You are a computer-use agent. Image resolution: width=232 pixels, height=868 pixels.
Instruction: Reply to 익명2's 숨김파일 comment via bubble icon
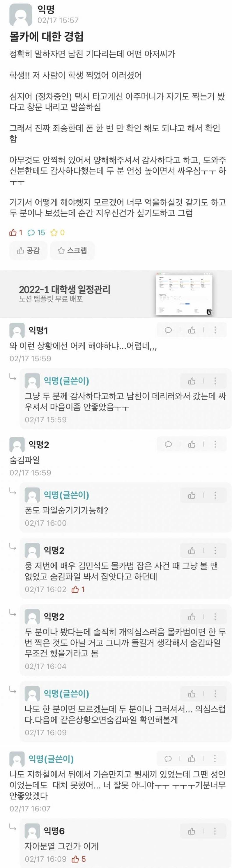(x=168, y=444)
